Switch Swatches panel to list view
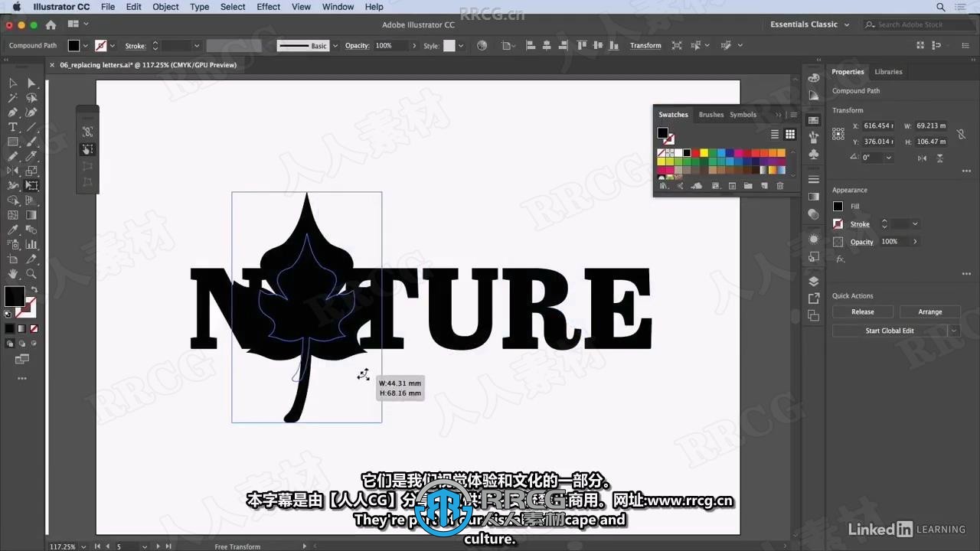This screenshot has width=980, height=551. 775,134
